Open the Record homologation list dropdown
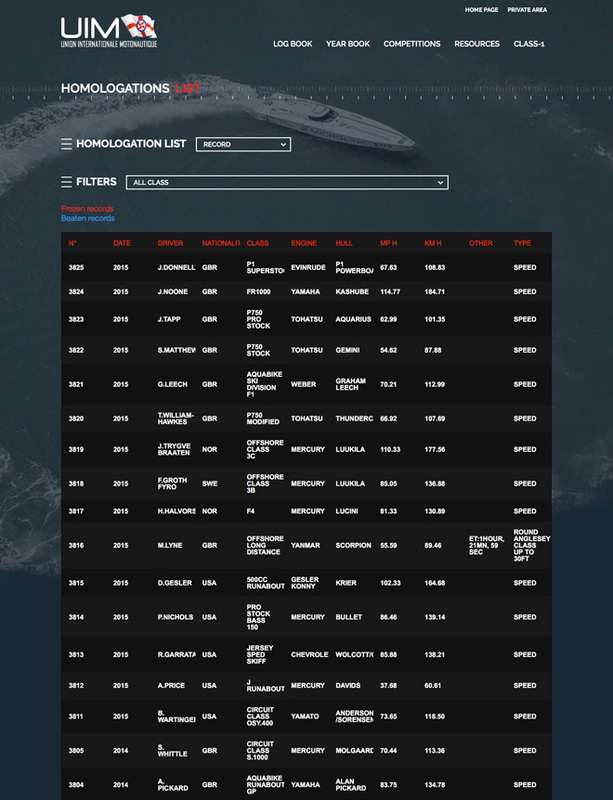The height and width of the screenshot is (800, 613). (x=243, y=145)
